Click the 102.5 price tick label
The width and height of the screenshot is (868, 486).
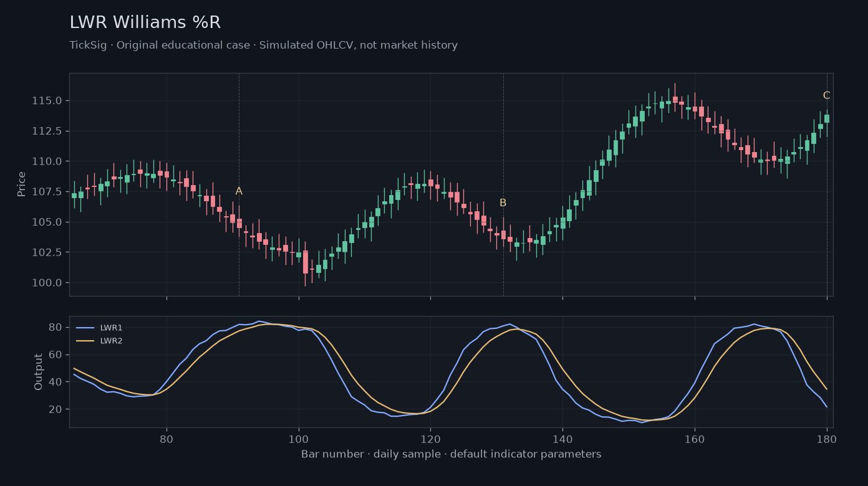[49, 252]
